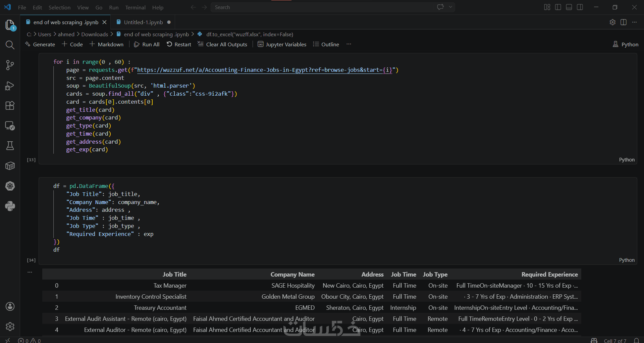Viewport: 644px width, 343px height.
Task: Open the Explorer view in activity bar
Action: (10, 25)
